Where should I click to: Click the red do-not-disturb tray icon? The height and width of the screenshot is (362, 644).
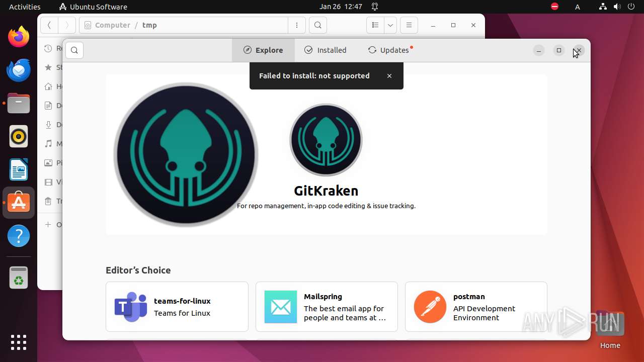coord(554,7)
